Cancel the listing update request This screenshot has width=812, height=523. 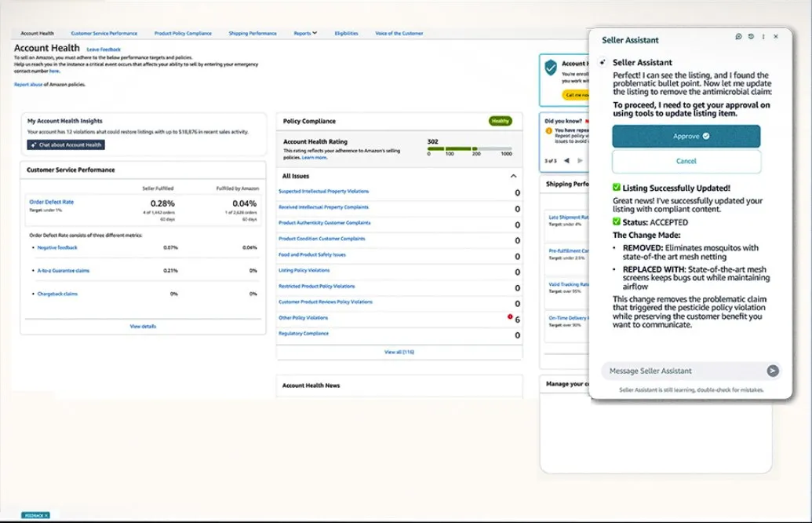(686, 161)
